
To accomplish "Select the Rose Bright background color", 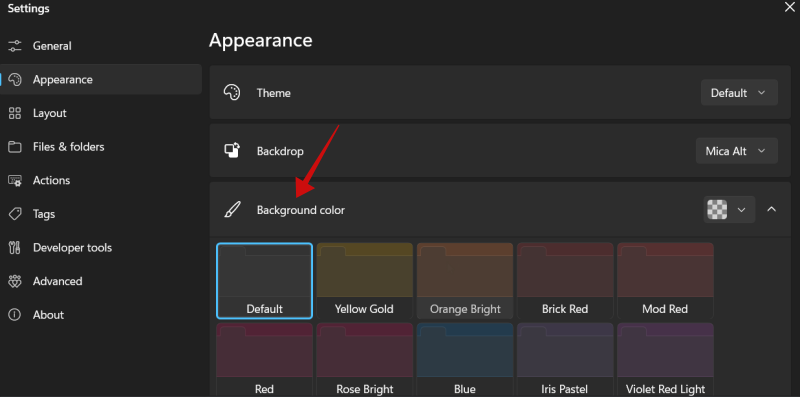I will 364,360.
